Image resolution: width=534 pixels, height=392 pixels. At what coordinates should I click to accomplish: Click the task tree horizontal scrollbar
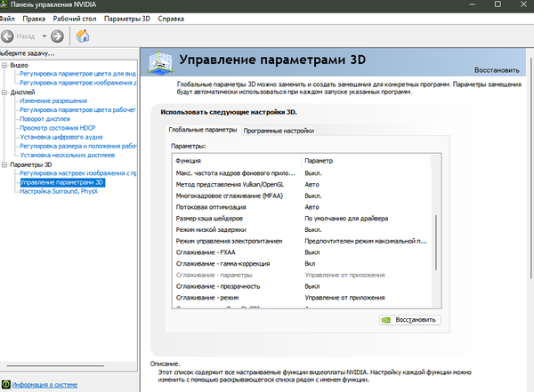pos(55,366)
